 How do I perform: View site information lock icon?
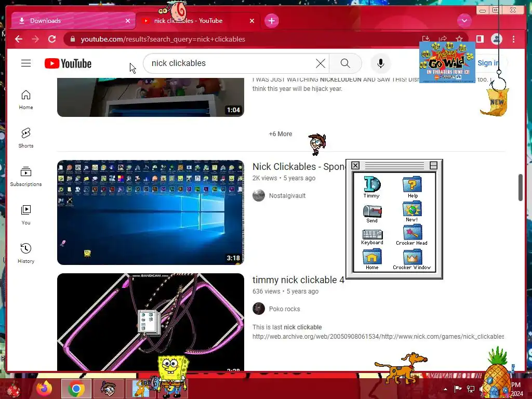72,39
